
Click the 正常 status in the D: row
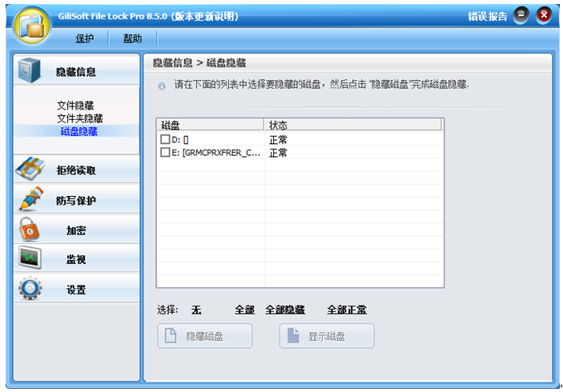[x=278, y=139]
